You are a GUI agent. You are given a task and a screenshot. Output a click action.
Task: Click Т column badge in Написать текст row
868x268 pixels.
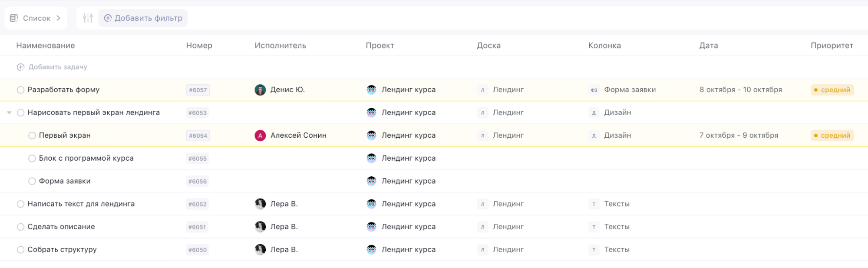pos(594,204)
